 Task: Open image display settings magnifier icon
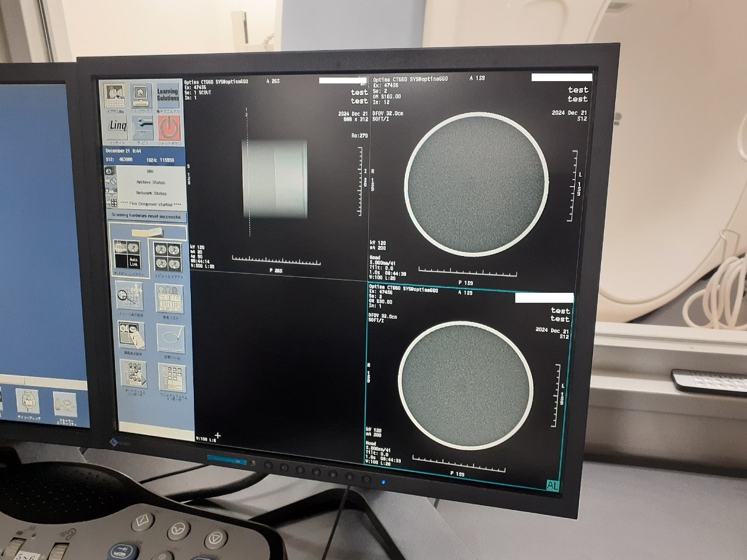(128, 297)
